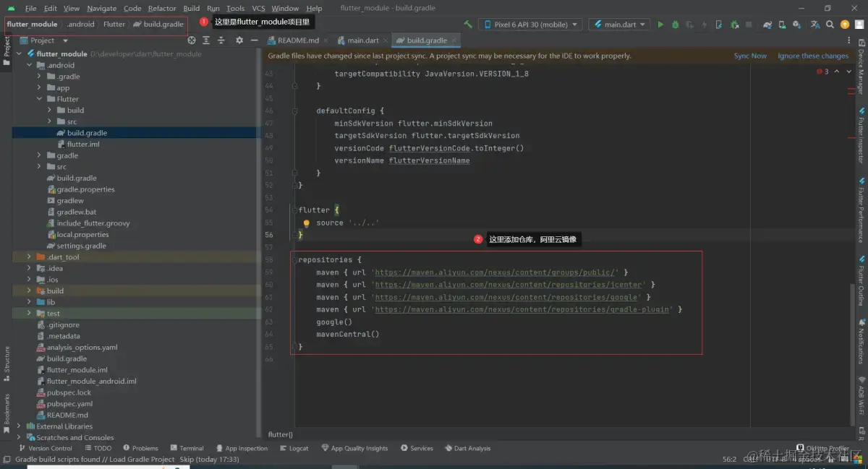
Task: Toggle code fold at defaultConfig block
Action: [294, 111]
